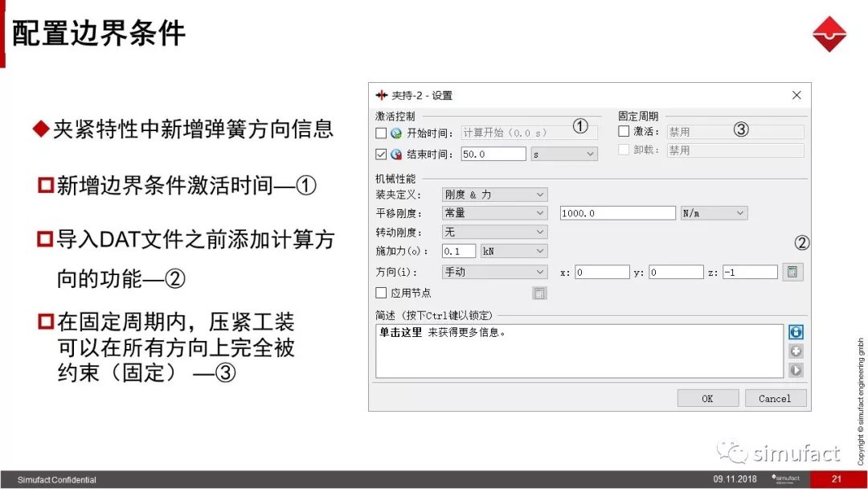Click the end time field containing 50.0
This screenshot has height=489, width=868.
tap(493, 154)
